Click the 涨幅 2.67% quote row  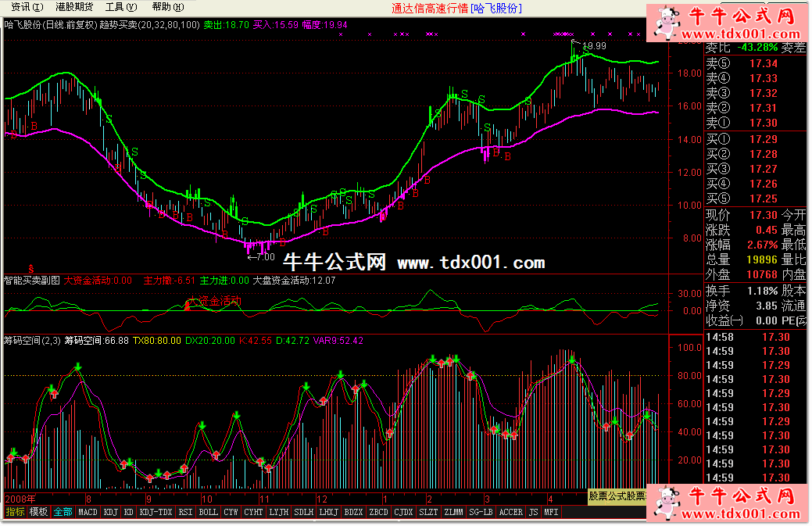742,245
